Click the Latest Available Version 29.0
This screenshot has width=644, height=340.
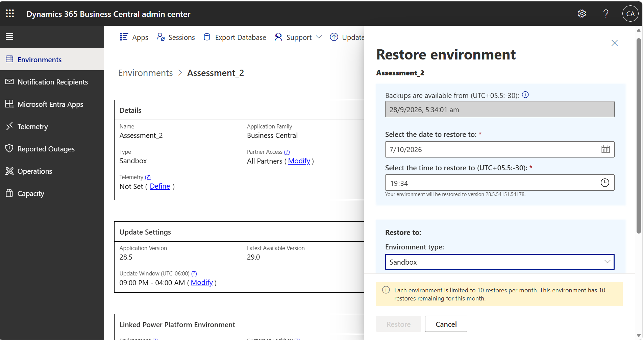tap(253, 257)
